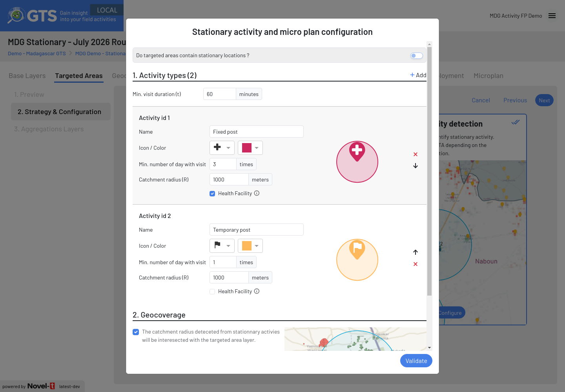Screen dimensions: 565x392
Task: Open color dropdown for Fixed post
Action: tap(250, 148)
